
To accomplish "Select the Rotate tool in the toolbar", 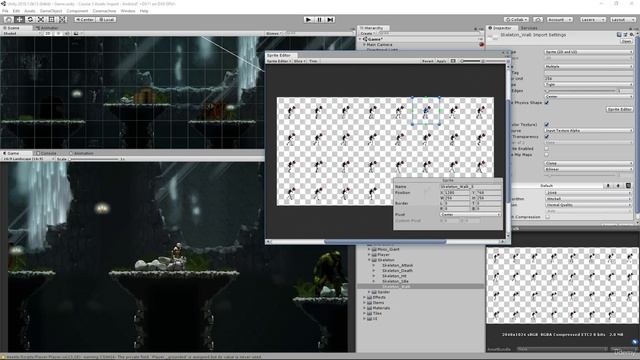I will pyautogui.click(x=30, y=19).
